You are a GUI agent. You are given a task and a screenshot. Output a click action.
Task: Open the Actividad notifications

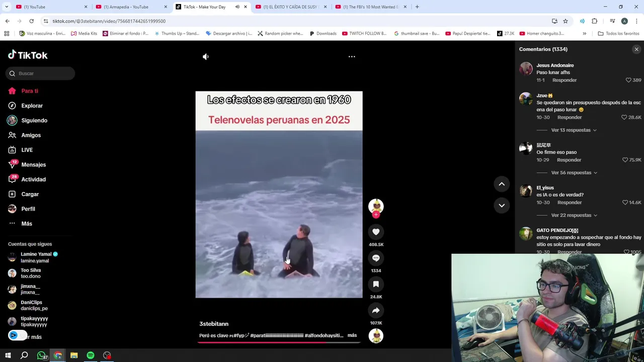pos(33,179)
